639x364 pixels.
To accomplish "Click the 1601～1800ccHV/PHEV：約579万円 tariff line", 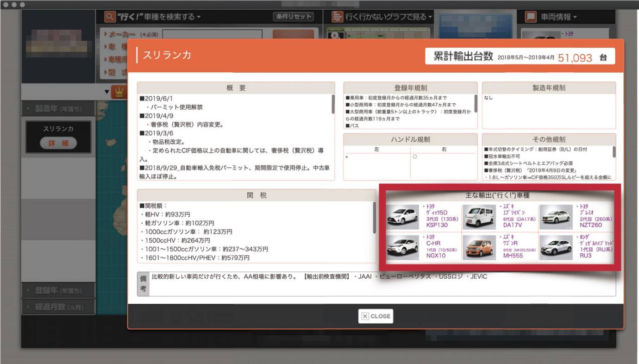I will click(195, 257).
